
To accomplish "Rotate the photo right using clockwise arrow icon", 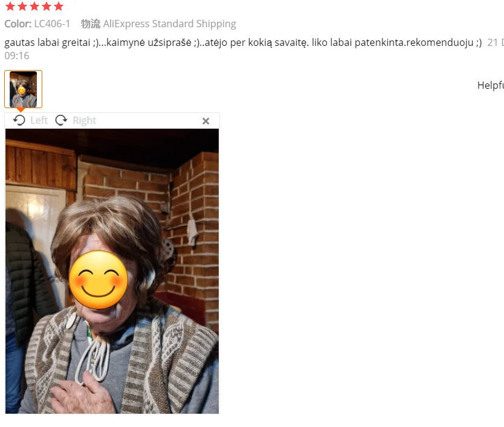I will (x=61, y=120).
